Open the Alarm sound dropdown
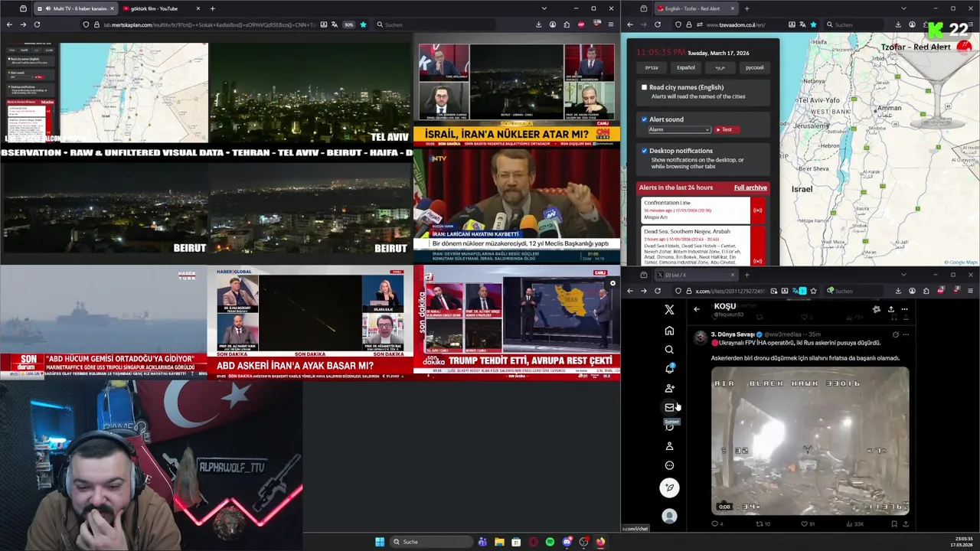Viewport: 980px width, 551px height. coord(679,129)
